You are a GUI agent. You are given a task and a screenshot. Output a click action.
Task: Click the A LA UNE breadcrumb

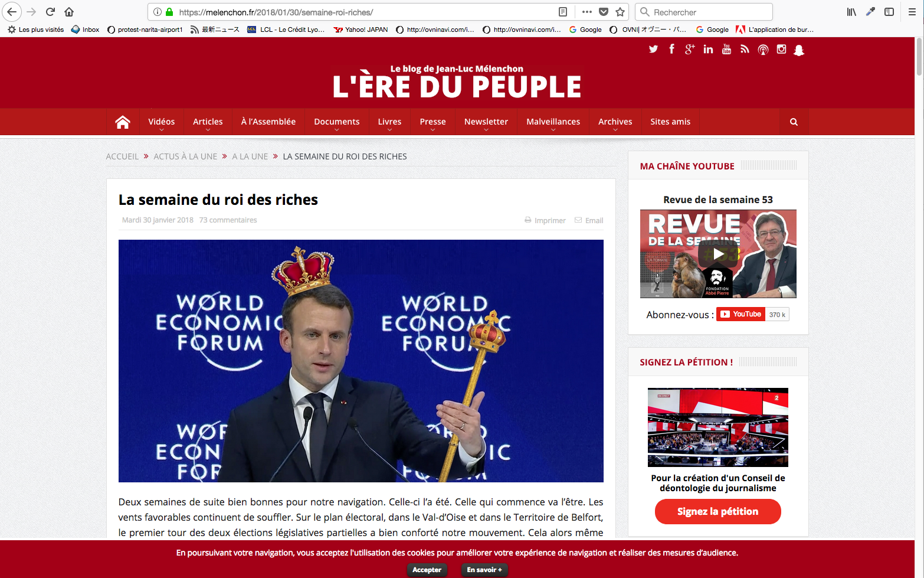point(250,156)
